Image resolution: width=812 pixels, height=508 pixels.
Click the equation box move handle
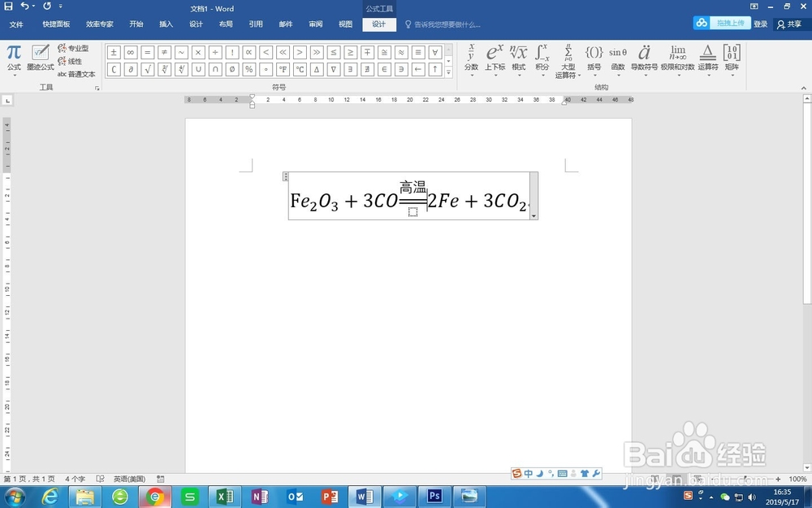[285, 176]
